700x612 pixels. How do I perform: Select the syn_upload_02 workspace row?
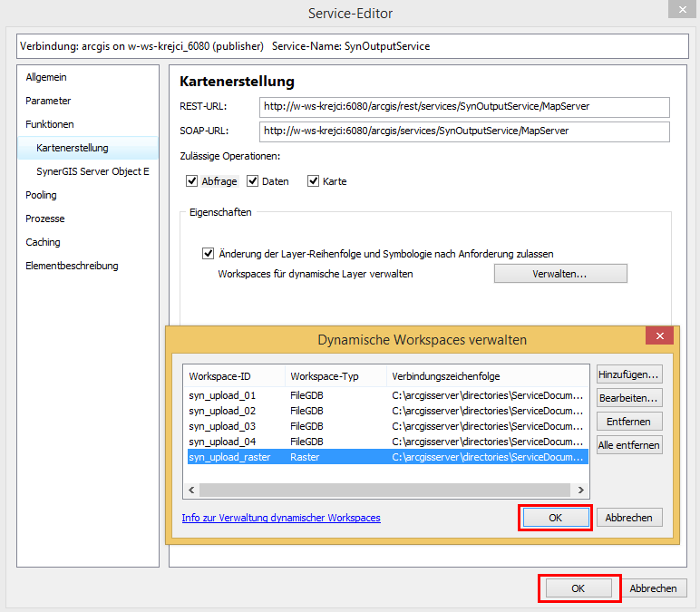click(222, 411)
